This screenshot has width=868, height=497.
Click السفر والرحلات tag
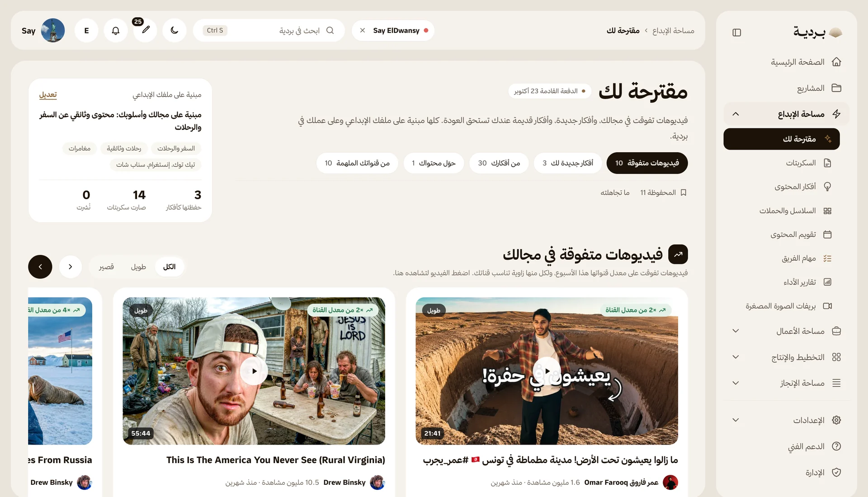coord(176,149)
